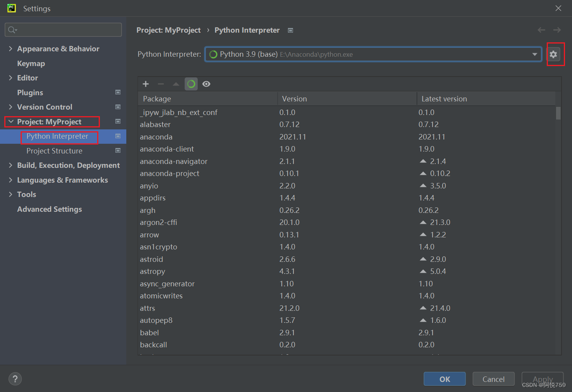Select the anaconda package row
Viewport: 572px width, 392px height.
pyautogui.click(x=347, y=137)
